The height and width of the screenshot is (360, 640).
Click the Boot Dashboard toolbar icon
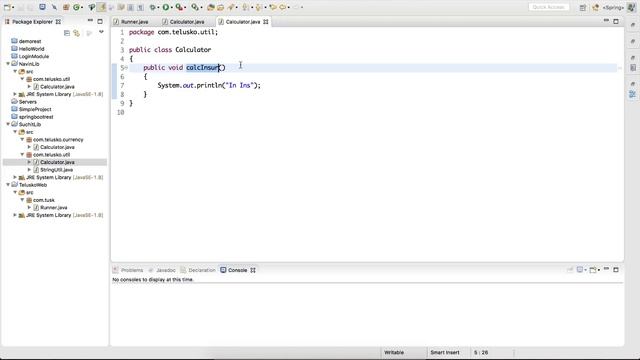tap(42, 7)
